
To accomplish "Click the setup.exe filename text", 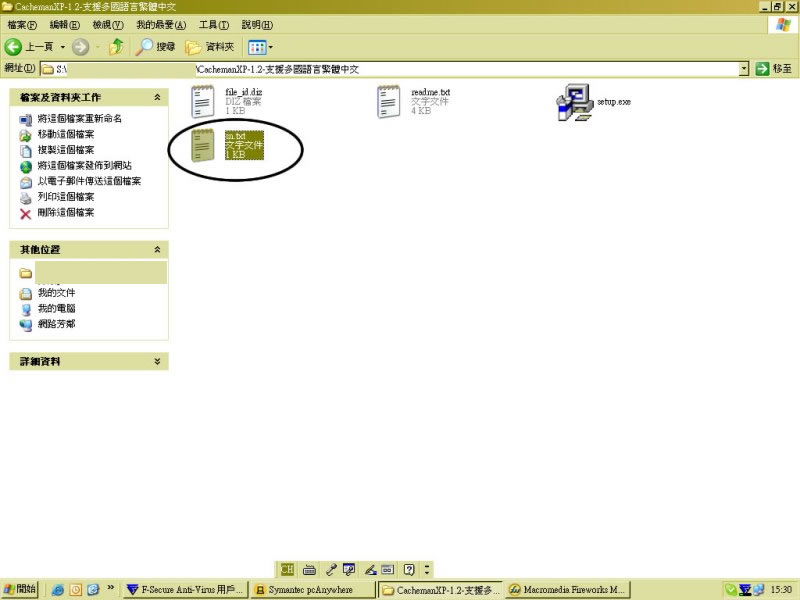I will 614,102.
